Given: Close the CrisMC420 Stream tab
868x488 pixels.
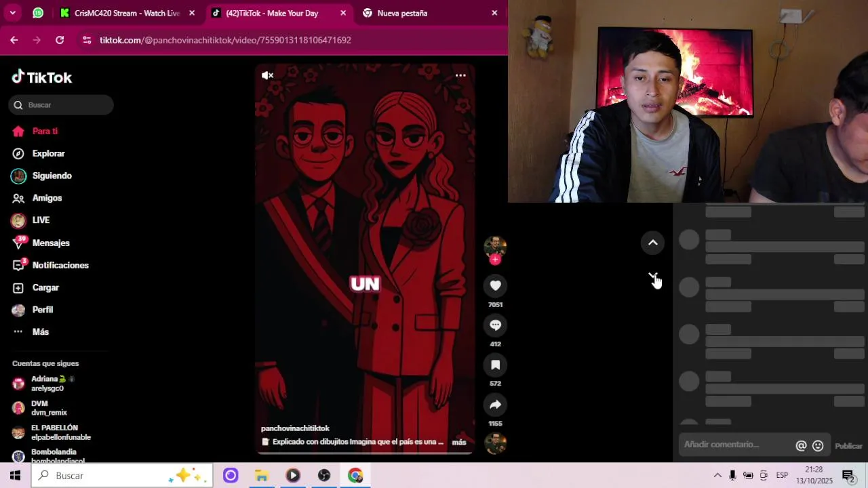Looking at the screenshot, I should (x=192, y=13).
